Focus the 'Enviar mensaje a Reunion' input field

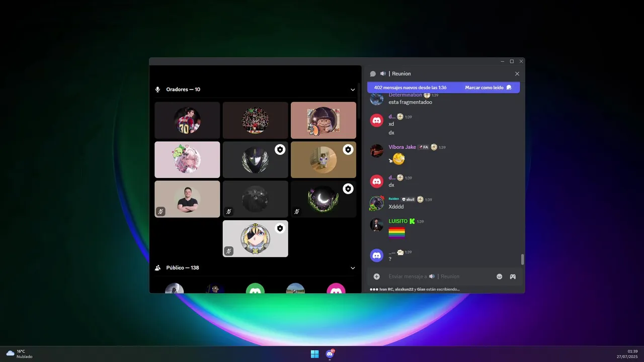(x=440, y=277)
